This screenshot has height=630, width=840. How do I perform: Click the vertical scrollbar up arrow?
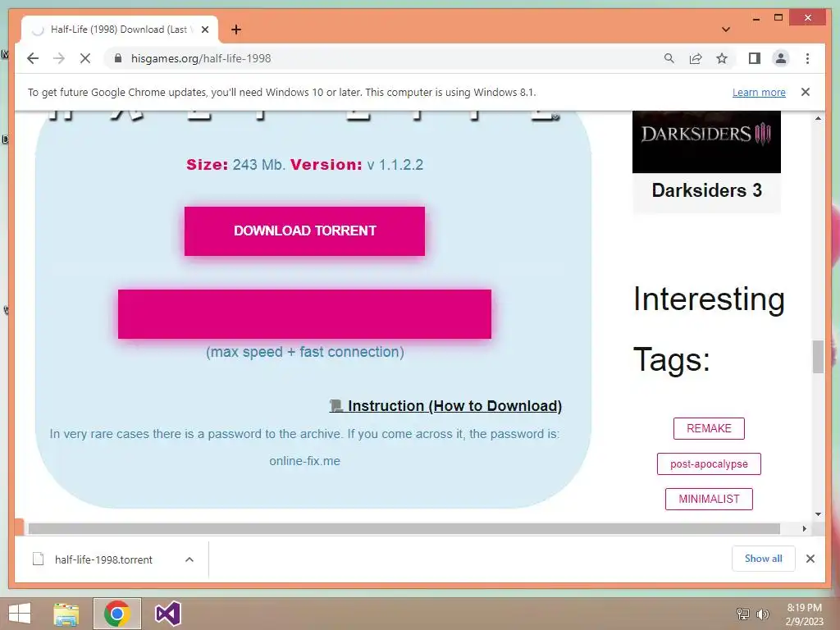pyautogui.click(x=818, y=118)
